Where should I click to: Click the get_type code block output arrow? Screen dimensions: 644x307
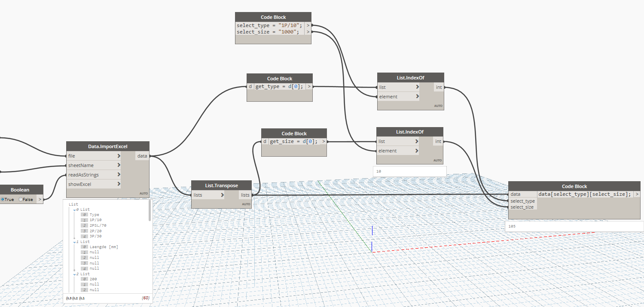coord(309,86)
